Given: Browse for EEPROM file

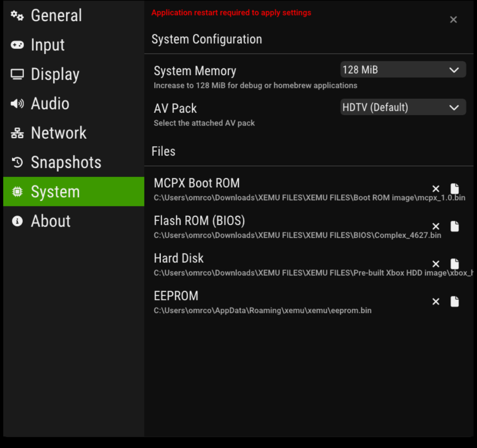Looking at the screenshot, I should tap(454, 301).
